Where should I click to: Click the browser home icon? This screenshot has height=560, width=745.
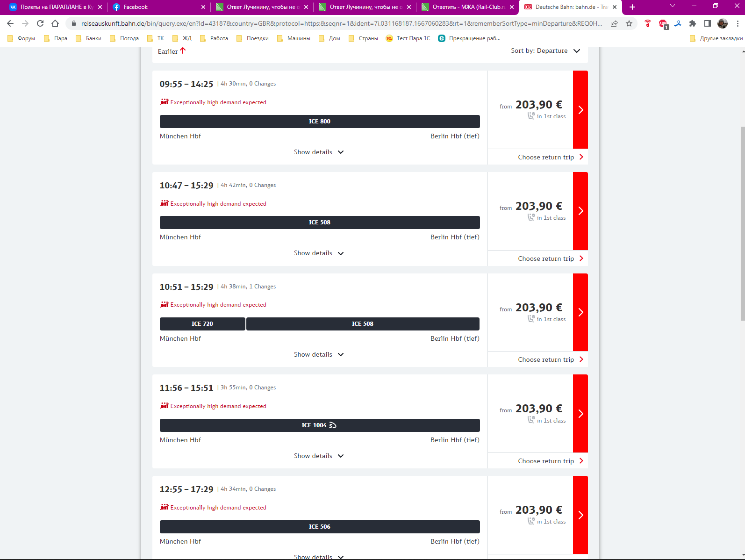coord(55,23)
